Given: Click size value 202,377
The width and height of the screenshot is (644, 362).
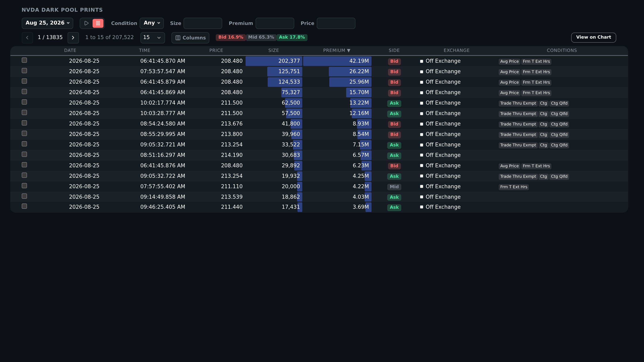Looking at the screenshot, I should [x=289, y=61].
